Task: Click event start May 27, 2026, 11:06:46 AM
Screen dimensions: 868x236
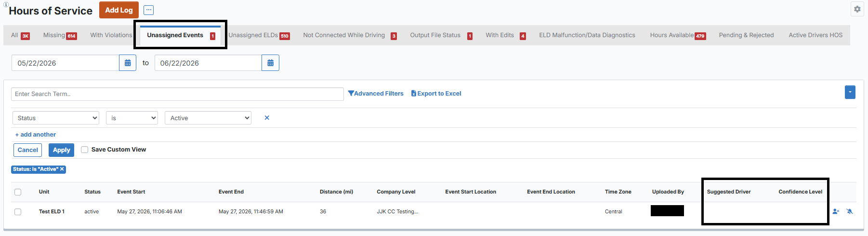Action: [x=149, y=212]
